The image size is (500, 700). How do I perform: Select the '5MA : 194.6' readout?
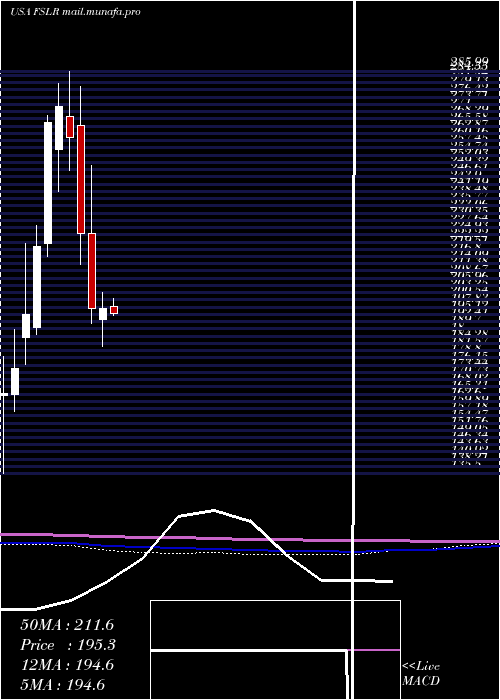point(63,685)
